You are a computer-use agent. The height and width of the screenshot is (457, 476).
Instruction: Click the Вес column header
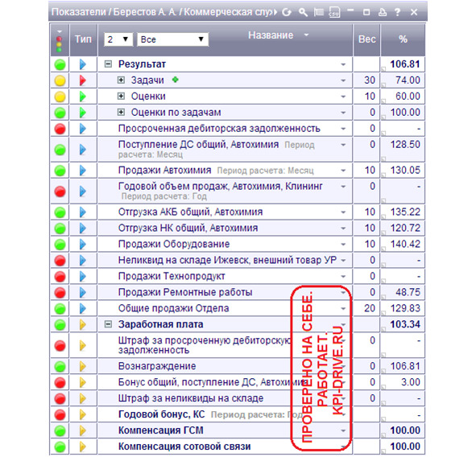tap(366, 39)
